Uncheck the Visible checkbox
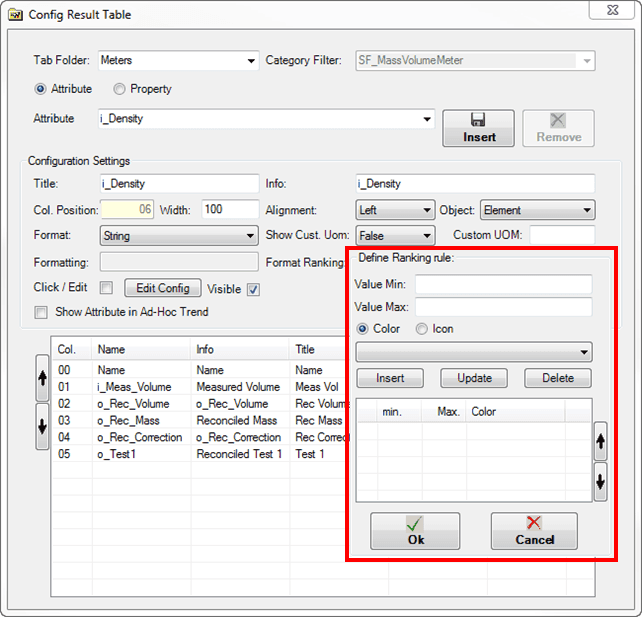This screenshot has width=642, height=617. 253,290
